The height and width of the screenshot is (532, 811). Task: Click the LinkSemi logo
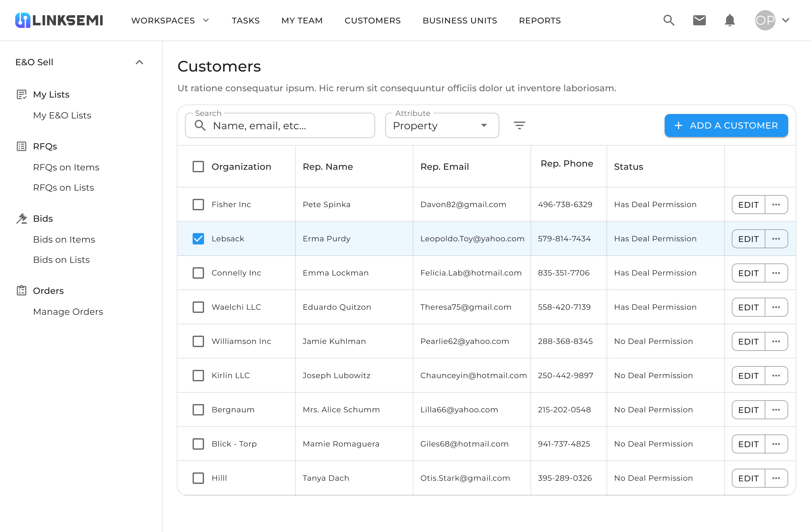point(59,20)
